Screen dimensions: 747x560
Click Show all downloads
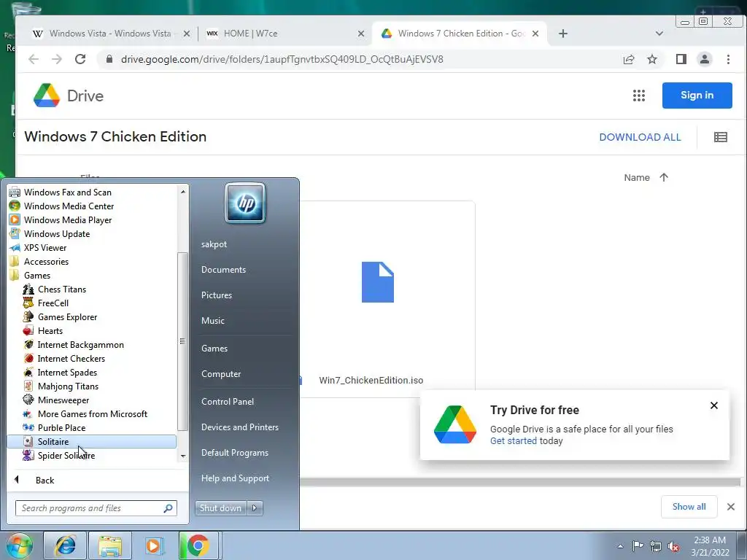point(689,507)
